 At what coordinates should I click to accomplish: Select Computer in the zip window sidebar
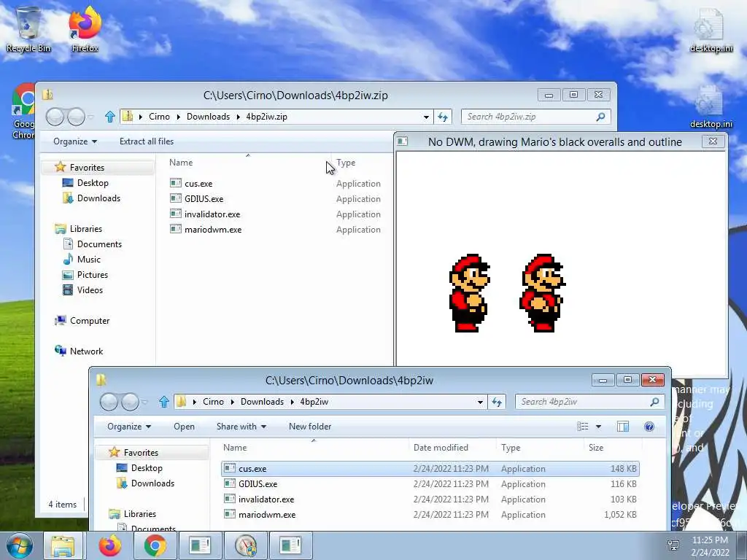pyautogui.click(x=82, y=321)
